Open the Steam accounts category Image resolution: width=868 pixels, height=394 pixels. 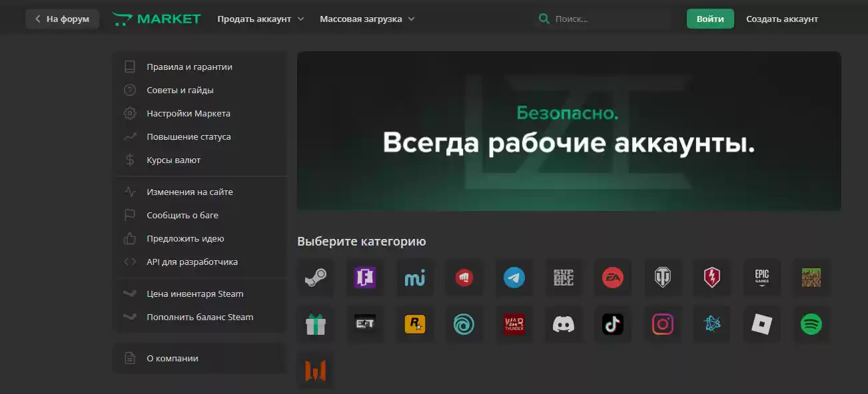coord(316,278)
